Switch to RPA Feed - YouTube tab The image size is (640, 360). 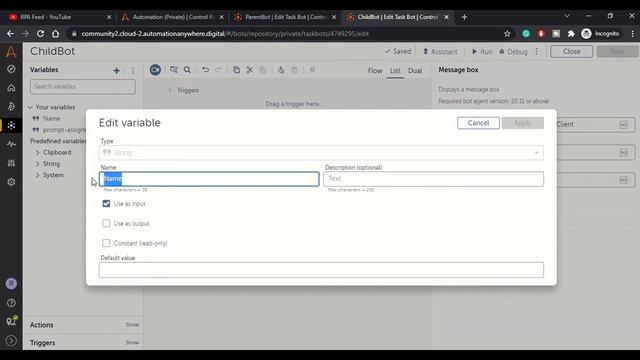(60, 17)
